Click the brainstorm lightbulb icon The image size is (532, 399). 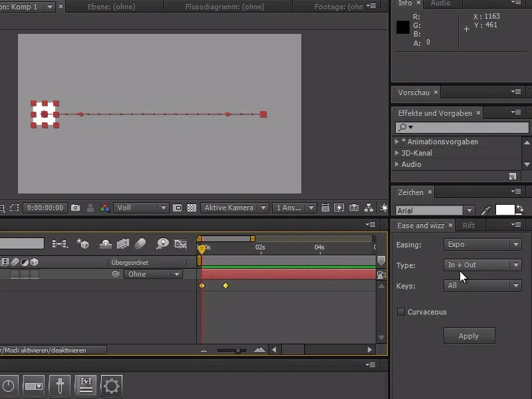pos(162,243)
